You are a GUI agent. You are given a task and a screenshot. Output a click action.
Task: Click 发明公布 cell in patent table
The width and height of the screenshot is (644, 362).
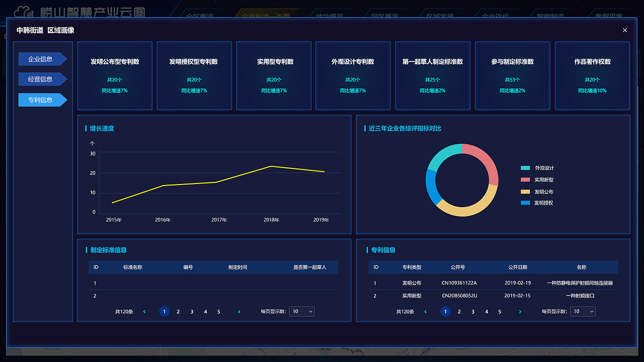(412, 283)
